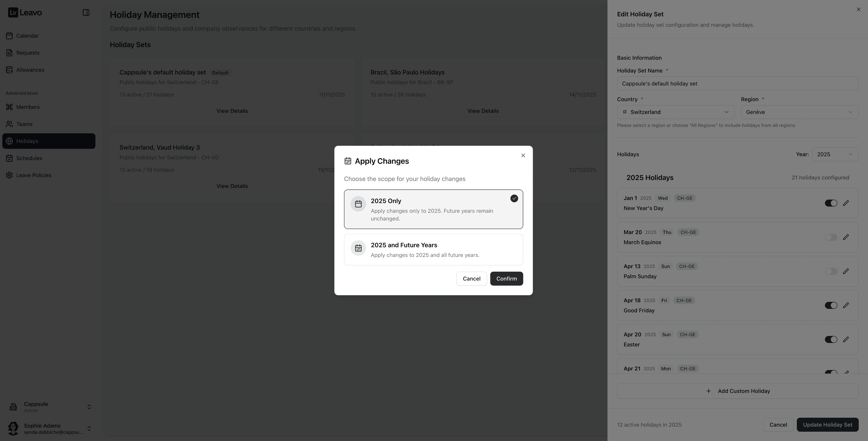Click pencil edit icon for Easter
Image resolution: width=868 pixels, height=441 pixels.
click(846, 339)
